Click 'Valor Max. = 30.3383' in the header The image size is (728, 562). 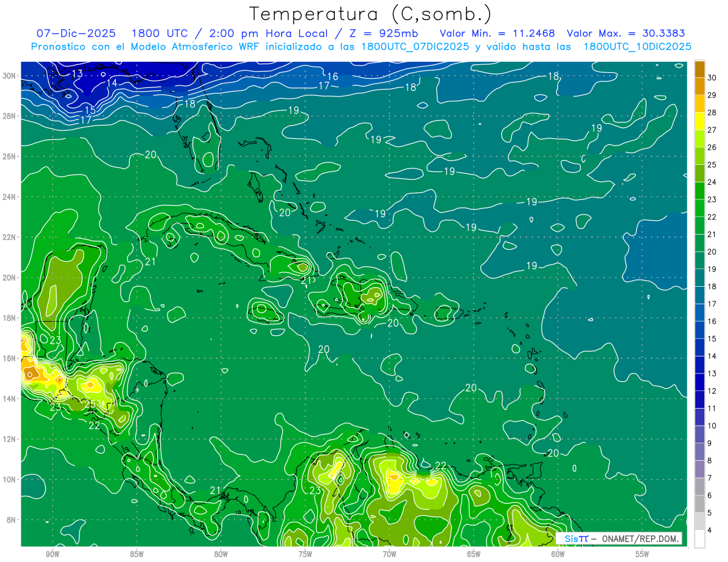click(x=627, y=33)
